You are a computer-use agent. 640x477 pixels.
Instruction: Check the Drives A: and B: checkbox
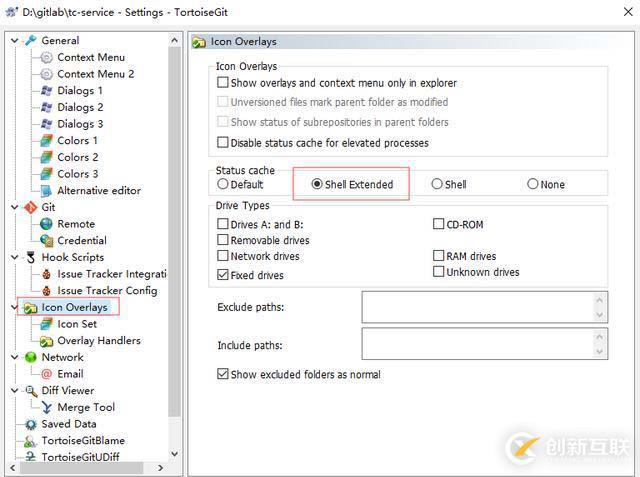[x=222, y=224]
